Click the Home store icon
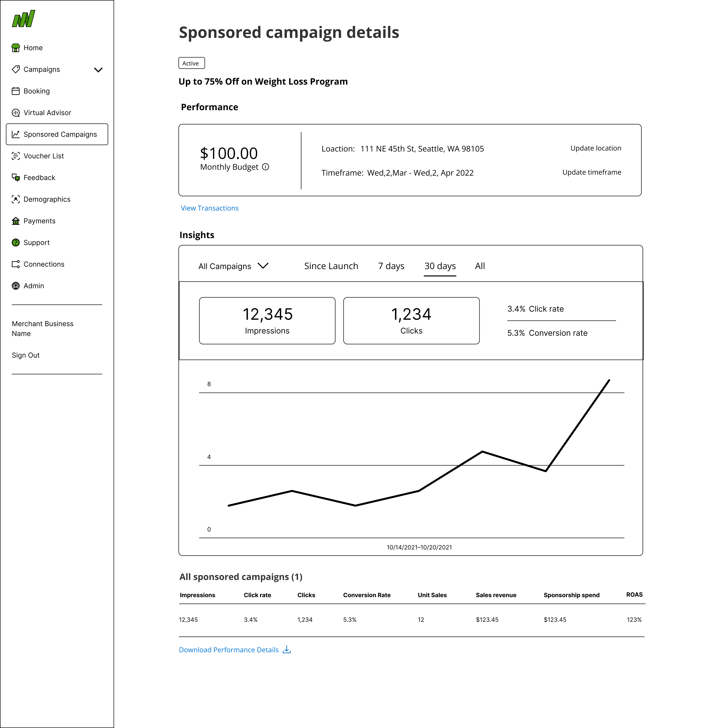708x728 pixels. pyautogui.click(x=16, y=48)
